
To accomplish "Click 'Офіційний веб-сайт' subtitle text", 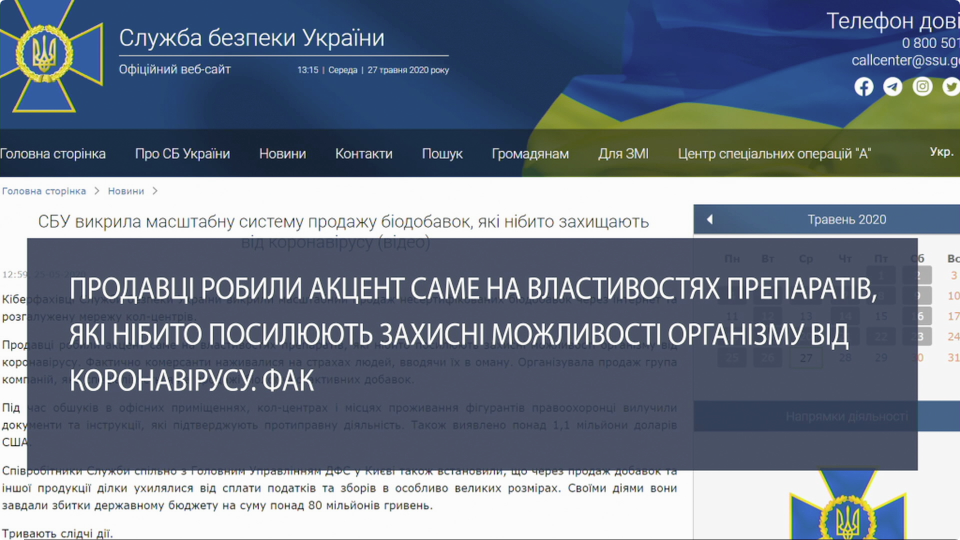I will coord(174,69).
